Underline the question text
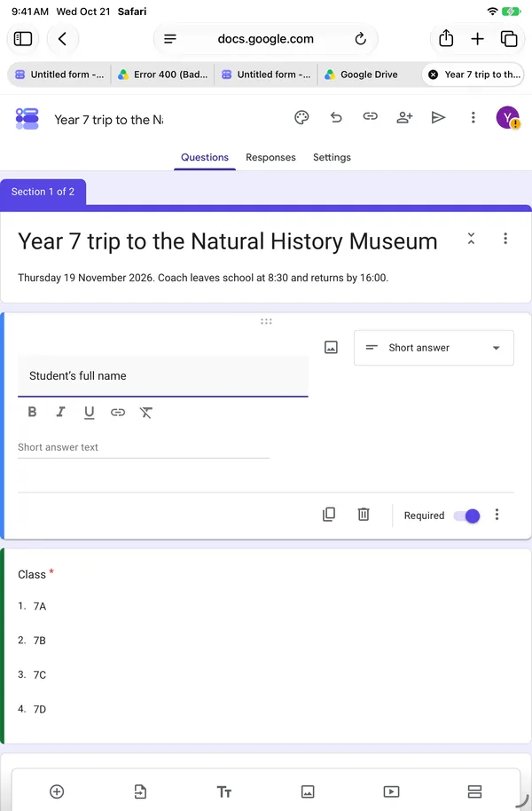This screenshot has height=811, width=532. pos(89,413)
